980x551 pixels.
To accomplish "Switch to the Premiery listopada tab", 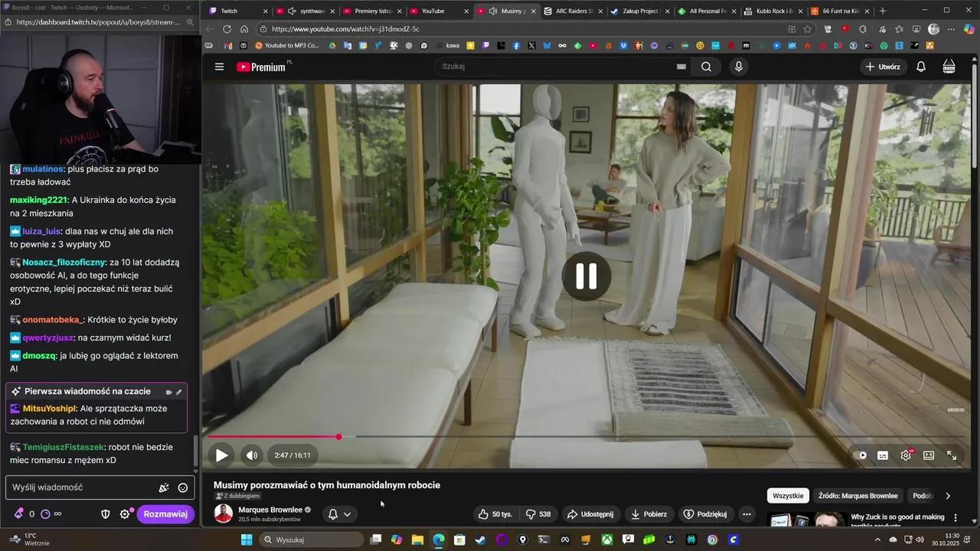I will click(x=371, y=11).
